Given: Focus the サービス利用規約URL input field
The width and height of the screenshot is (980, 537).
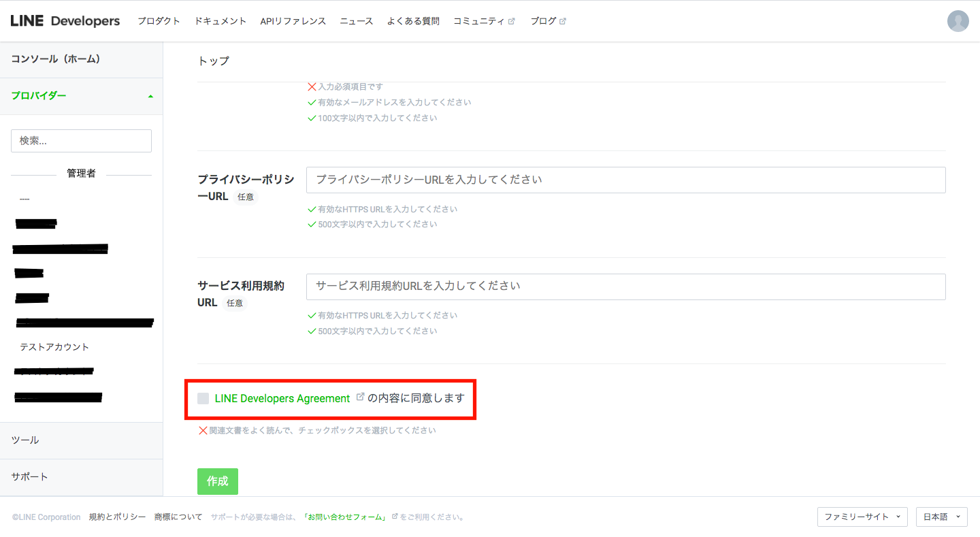Looking at the screenshot, I should [625, 287].
